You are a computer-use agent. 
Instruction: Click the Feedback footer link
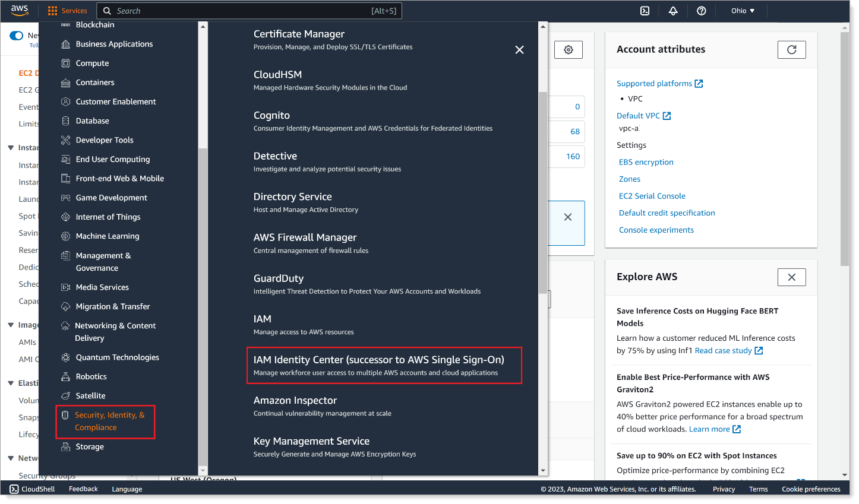coord(83,489)
